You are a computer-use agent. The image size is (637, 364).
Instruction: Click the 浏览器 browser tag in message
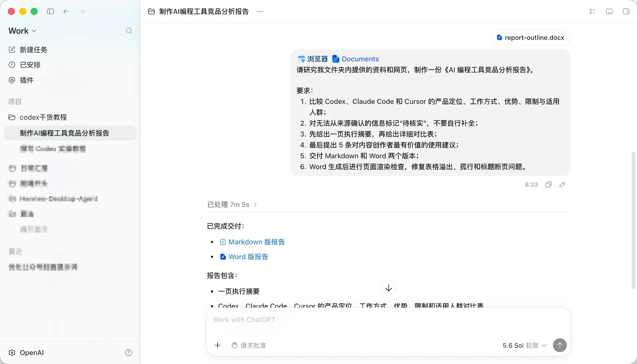pyautogui.click(x=313, y=59)
